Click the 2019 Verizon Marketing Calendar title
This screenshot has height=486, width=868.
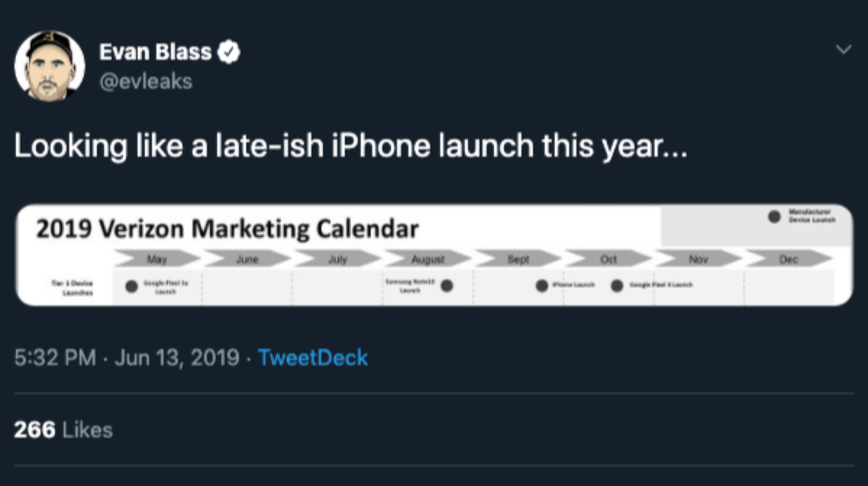pyautogui.click(x=227, y=229)
